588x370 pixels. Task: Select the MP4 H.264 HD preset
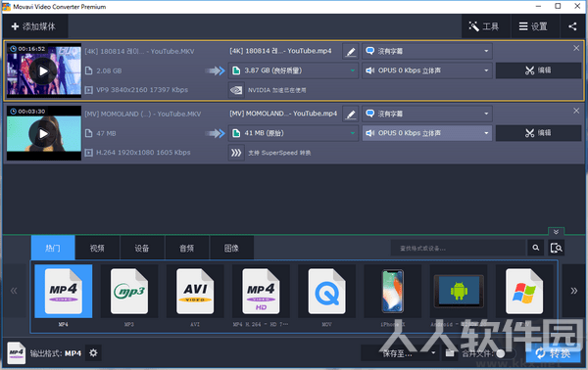coord(261,296)
